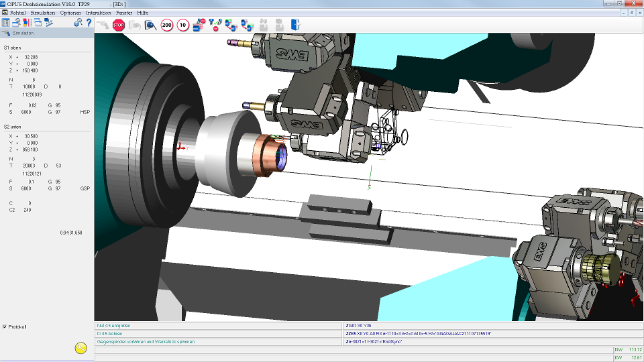Image resolution: width=644 pixels, height=362 pixels.
Task: Click the HSP spindle label
Action: point(85,112)
